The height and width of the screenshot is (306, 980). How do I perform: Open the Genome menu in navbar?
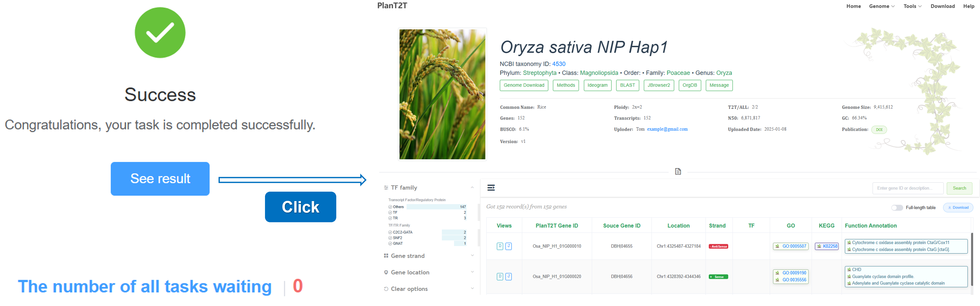point(881,6)
